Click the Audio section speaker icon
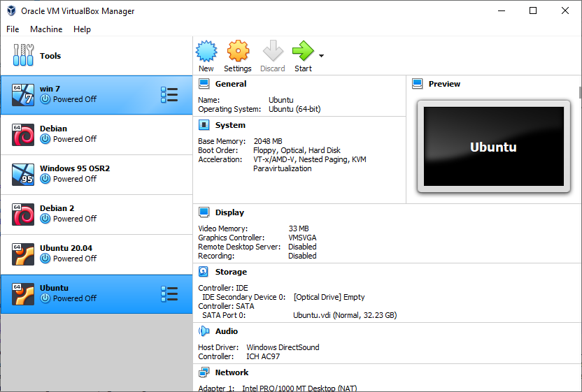This screenshot has width=582, height=392. pyautogui.click(x=204, y=331)
